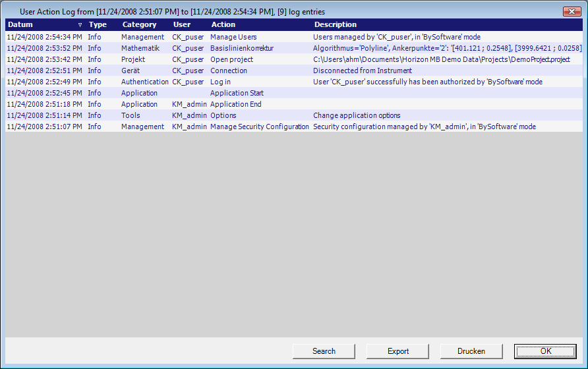Click the Drucken print button

point(471,351)
